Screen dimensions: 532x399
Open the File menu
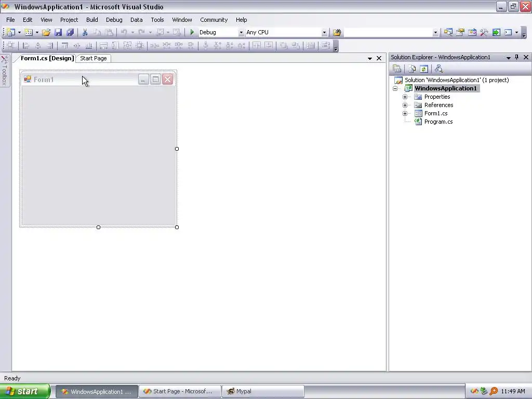point(10,20)
